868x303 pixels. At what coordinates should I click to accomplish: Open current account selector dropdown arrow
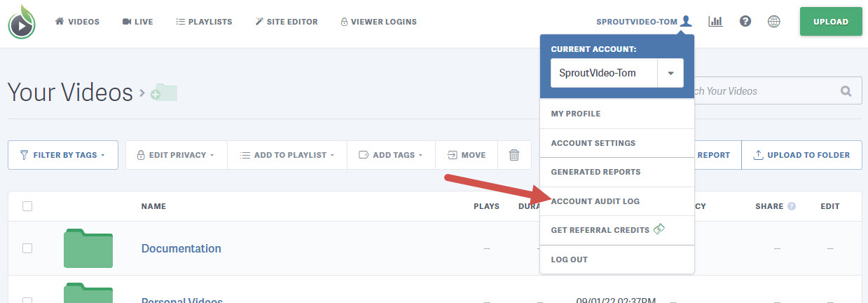click(670, 73)
